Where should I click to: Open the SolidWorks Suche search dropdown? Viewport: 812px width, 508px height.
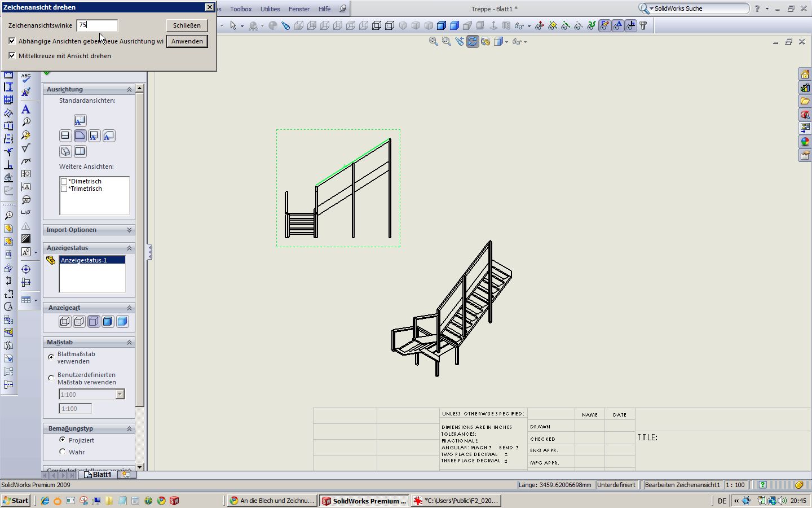(651, 8)
